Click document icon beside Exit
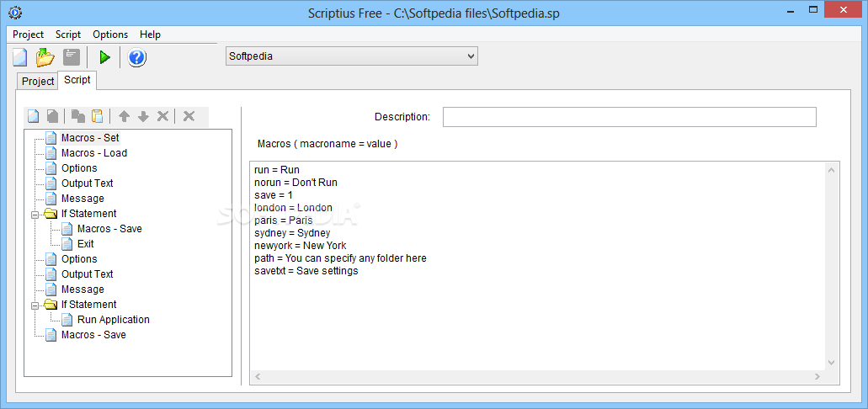 click(67, 243)
